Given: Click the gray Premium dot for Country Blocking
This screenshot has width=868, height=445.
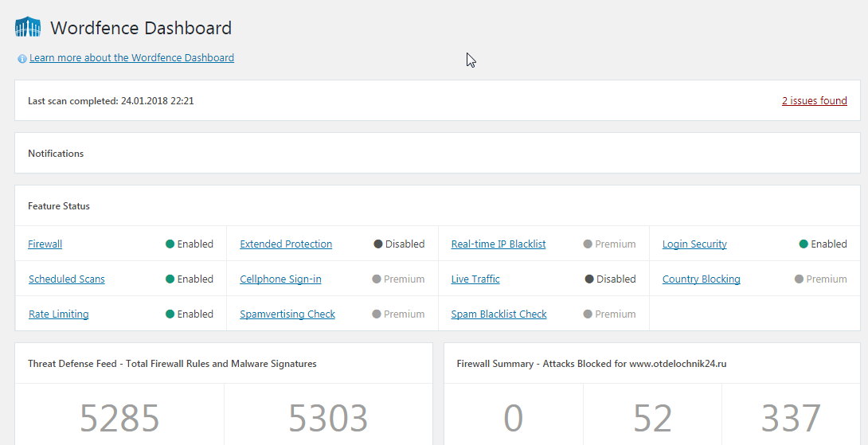Looking at the screenshot, I should coord(799,279).
